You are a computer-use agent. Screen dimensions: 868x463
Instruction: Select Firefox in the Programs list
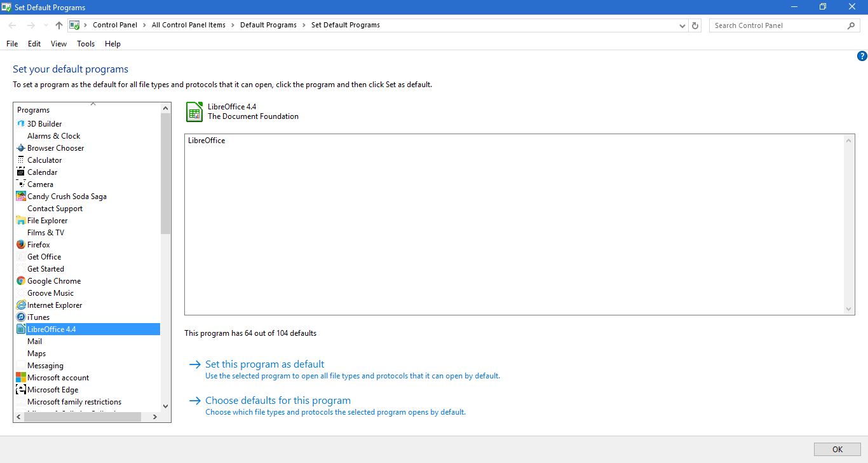[x=37, y=244]
